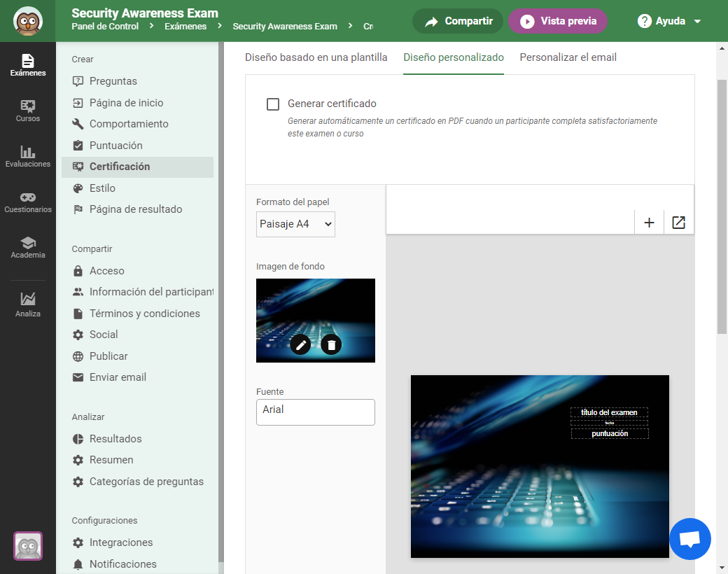728x574 pixels.
Task: Open Security Awareness Exam breadcrumb link
Action: pyautogui.click(x=285, y=27)
